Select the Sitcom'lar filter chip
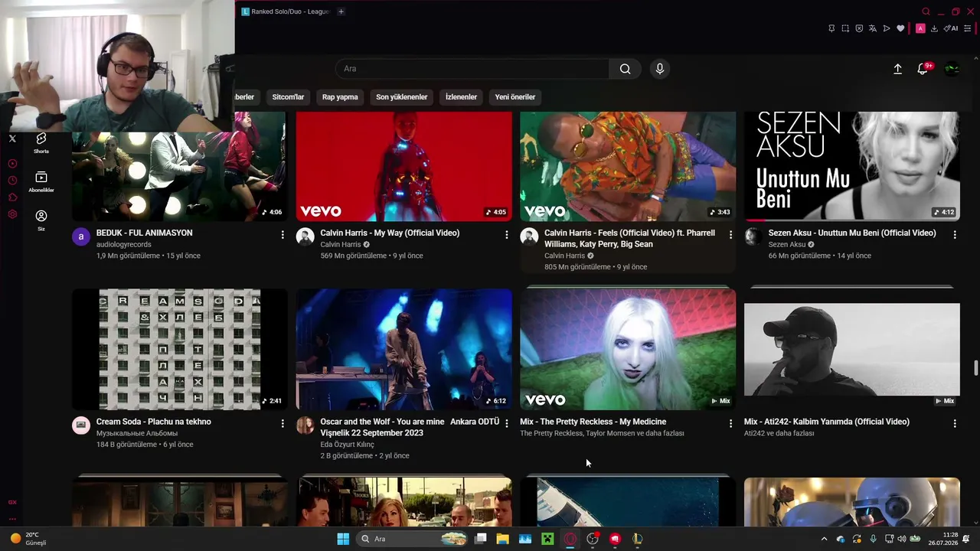 click(288, 97)
